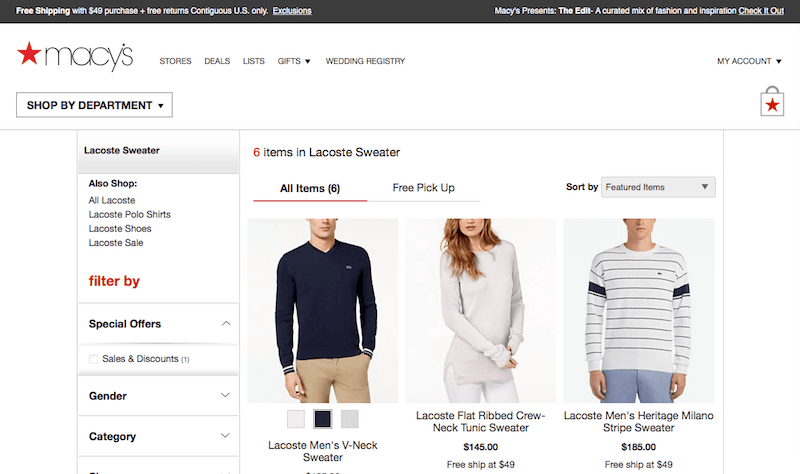Open Deals in top navigation

(x=217, y=61)
